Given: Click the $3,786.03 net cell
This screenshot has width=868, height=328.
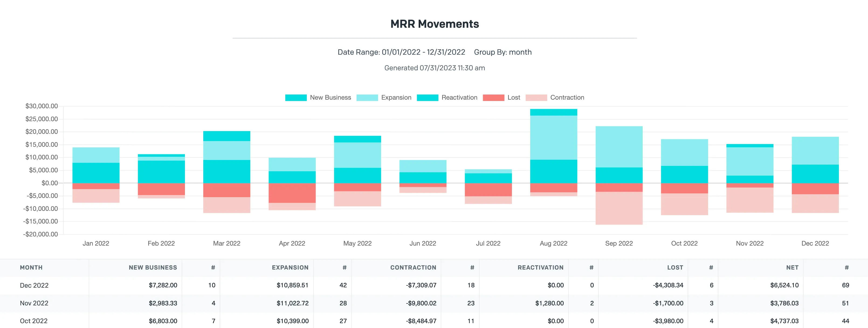Looking at the screenshot, I should pyautogui.click(x=784, y=303).
